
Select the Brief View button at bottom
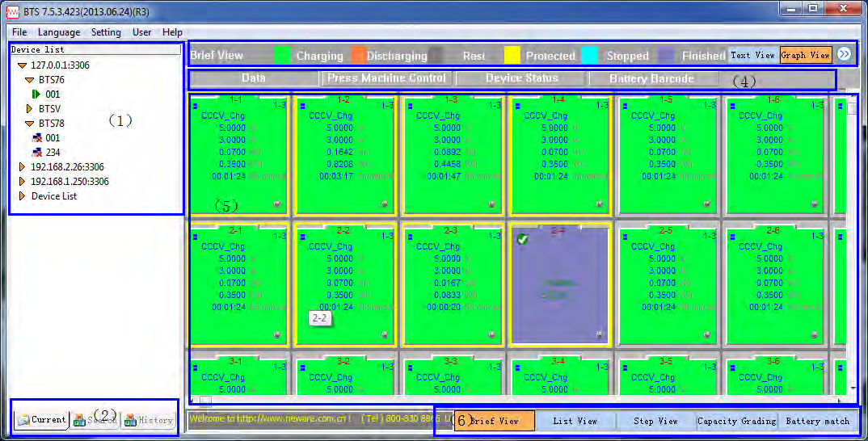(x=495, y=421)
